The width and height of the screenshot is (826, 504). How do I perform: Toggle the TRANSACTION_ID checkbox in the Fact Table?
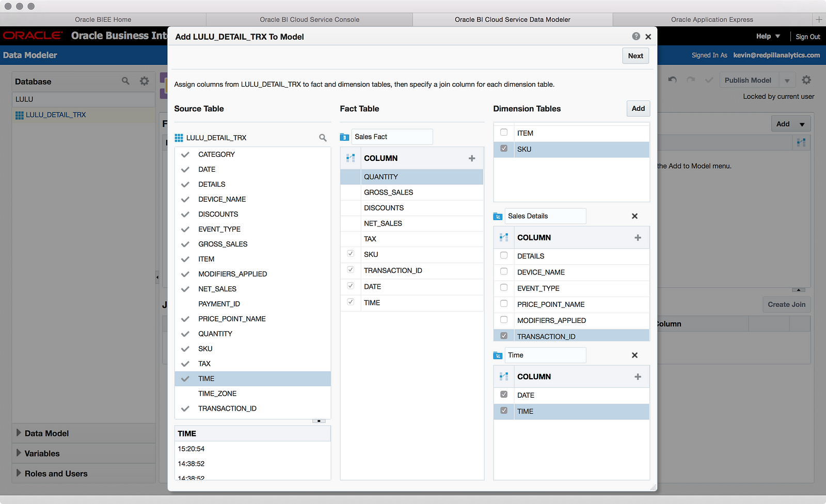(351, 270)
